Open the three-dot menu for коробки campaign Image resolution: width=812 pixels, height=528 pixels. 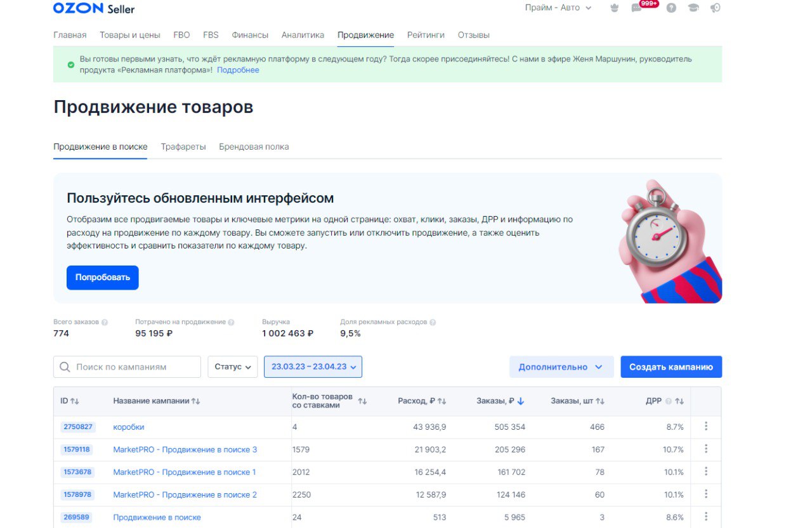706,427
